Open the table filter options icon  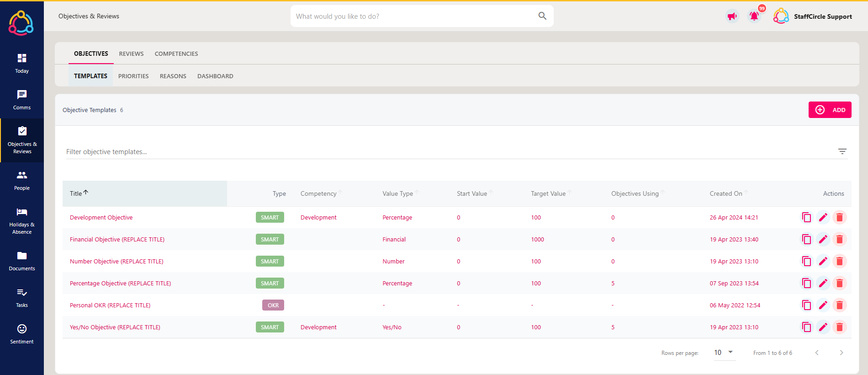click(842, 151)
